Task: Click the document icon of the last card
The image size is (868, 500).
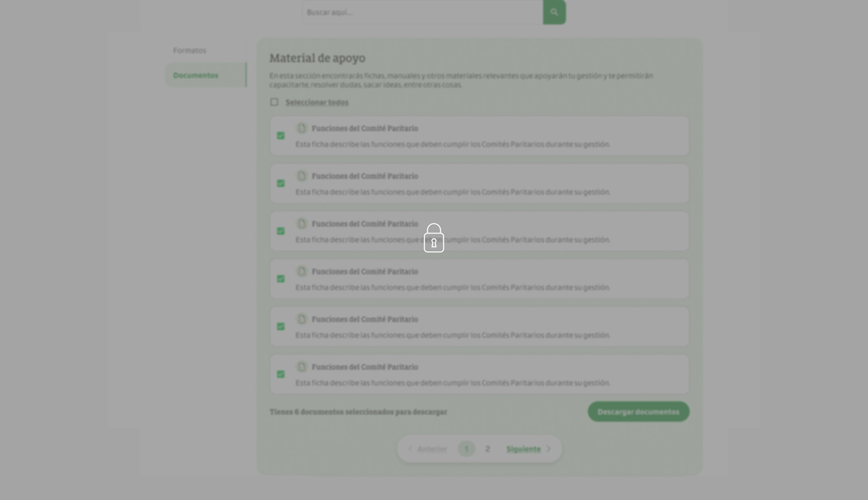Action: 302,367
